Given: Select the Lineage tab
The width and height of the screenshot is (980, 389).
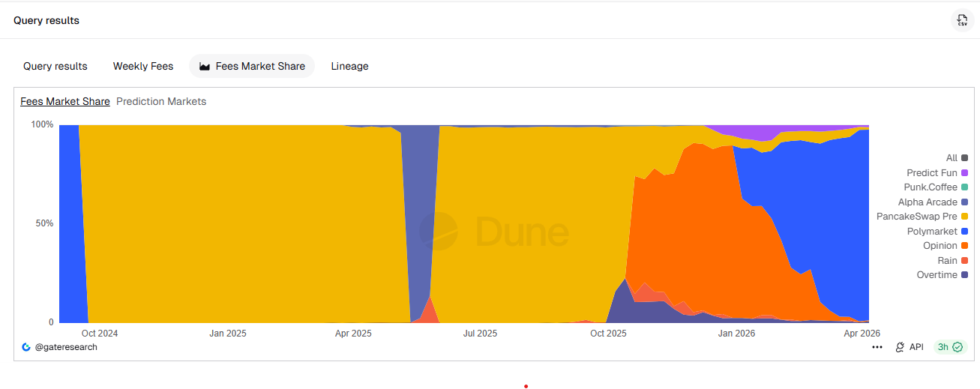Looking at the screenshot, I should point(349,66).
